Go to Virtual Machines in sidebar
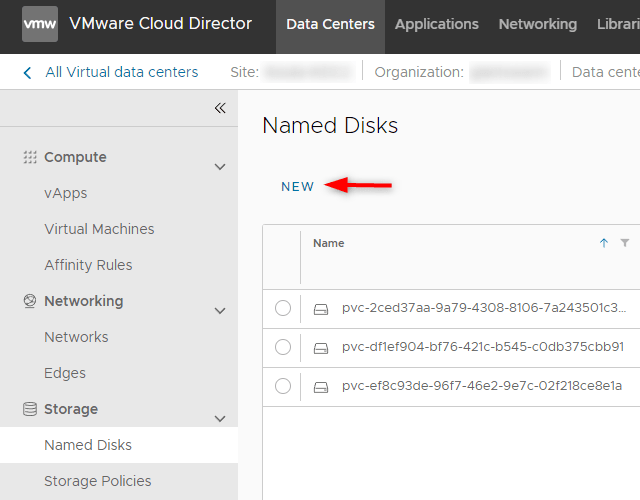640x500 pixels. tap(99, 229)
